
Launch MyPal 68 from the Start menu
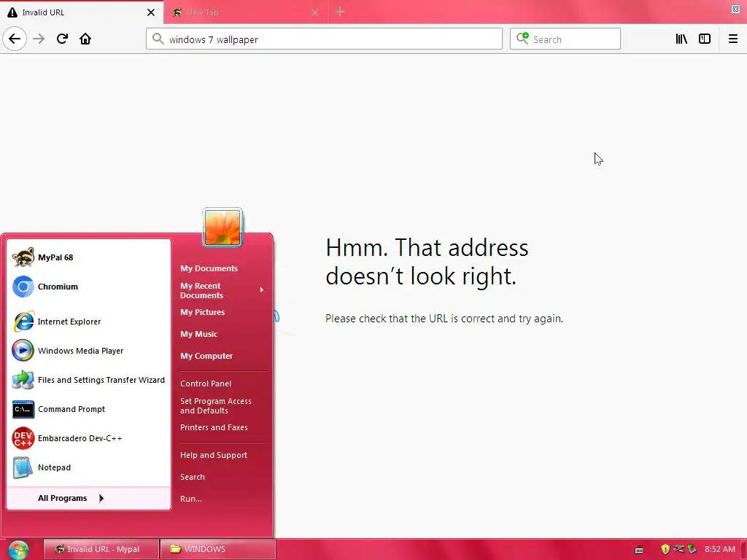(x=89, y=257)
